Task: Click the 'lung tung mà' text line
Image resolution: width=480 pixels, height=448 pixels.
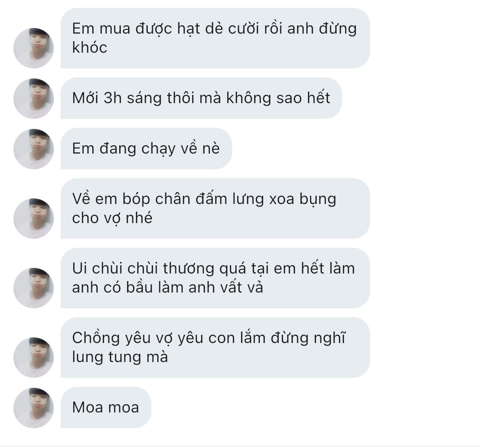Action: click(x=120, y=357)
